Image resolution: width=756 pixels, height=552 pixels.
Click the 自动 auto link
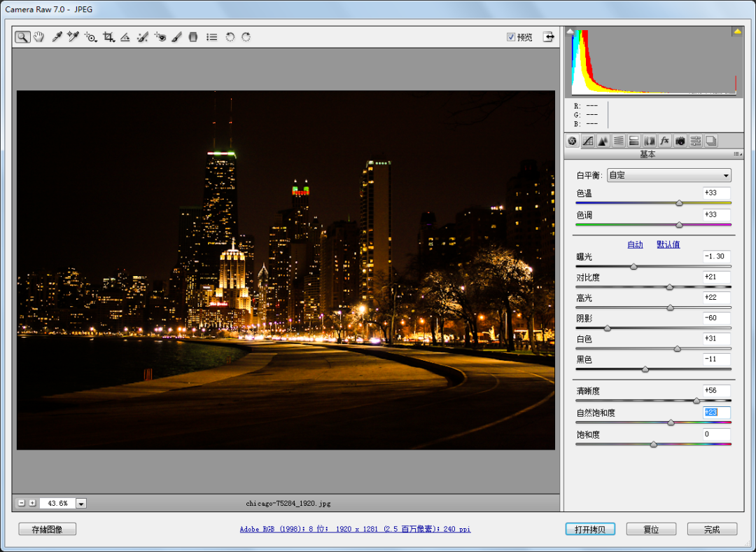[635, 244]
